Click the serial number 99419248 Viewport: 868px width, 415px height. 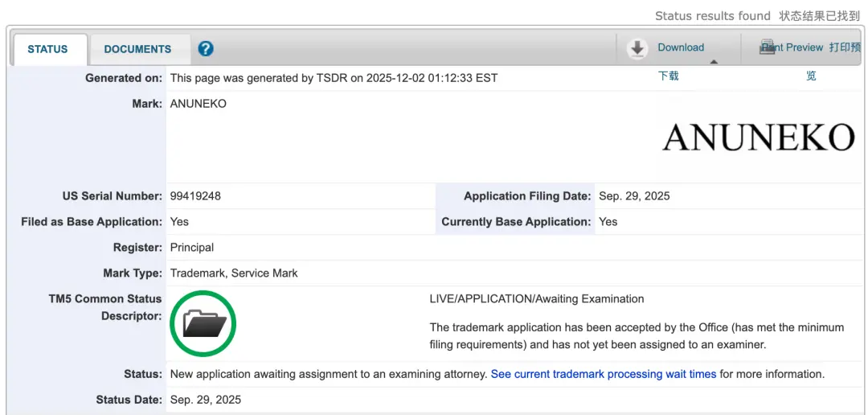pos(195,196)
